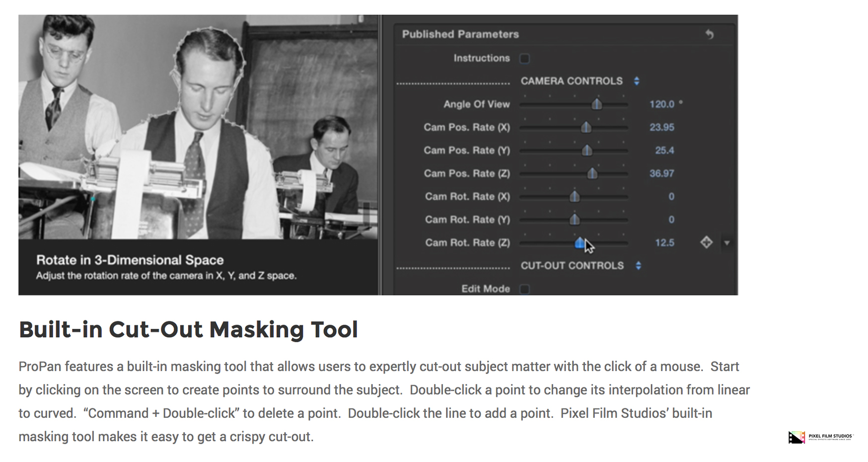
Task: Click the Built-in Cut-Out Masking Tool heading
Action: tap(188, 330)
